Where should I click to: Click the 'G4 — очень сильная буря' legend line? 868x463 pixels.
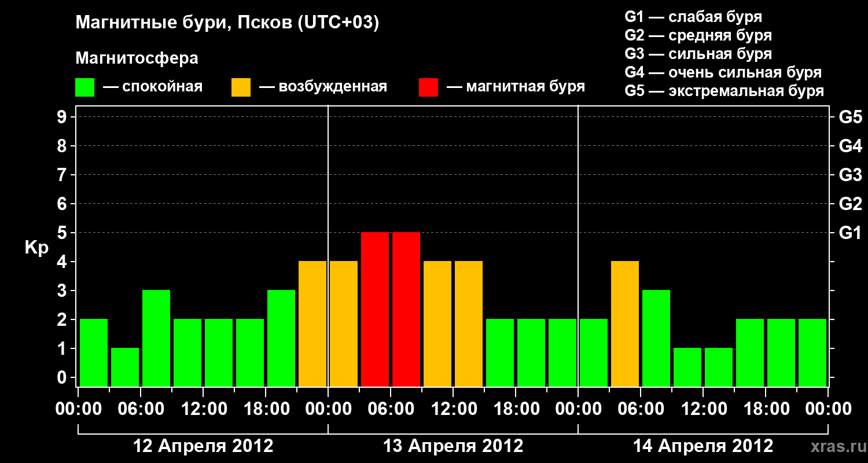coord(723,72)
